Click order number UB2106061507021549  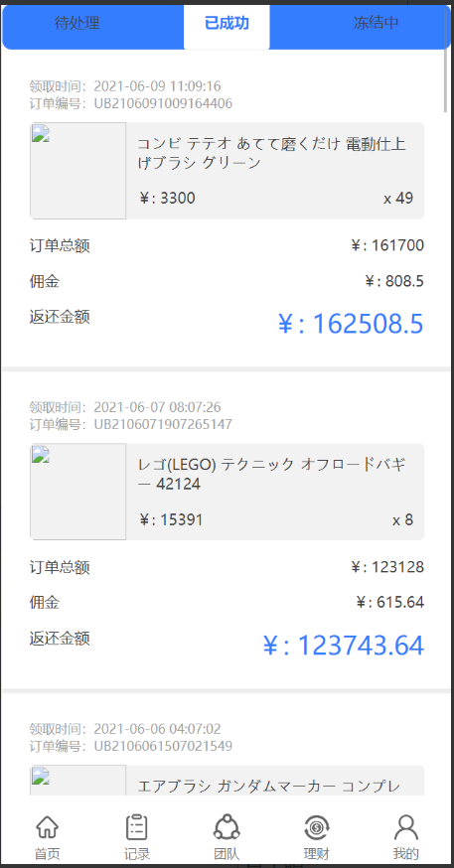pyautogui.click(x=163, y=746)
